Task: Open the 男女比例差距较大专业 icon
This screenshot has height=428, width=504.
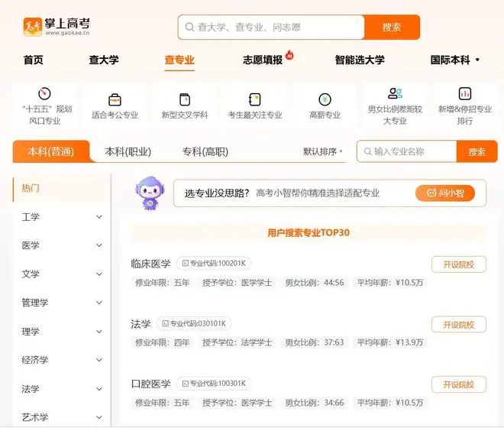Action: [395, 93]
